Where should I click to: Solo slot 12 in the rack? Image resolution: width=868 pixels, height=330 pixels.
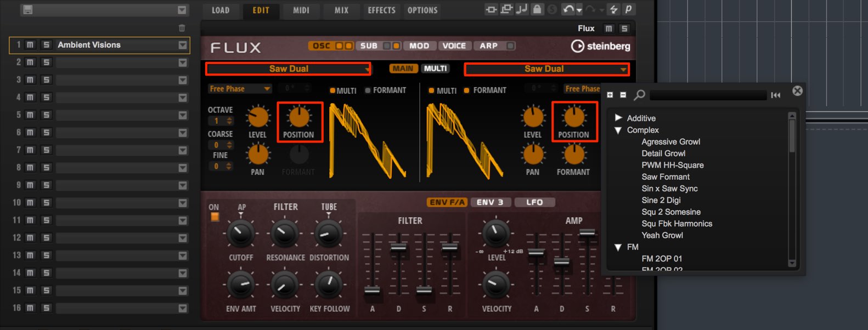click(x=47, y=238)
